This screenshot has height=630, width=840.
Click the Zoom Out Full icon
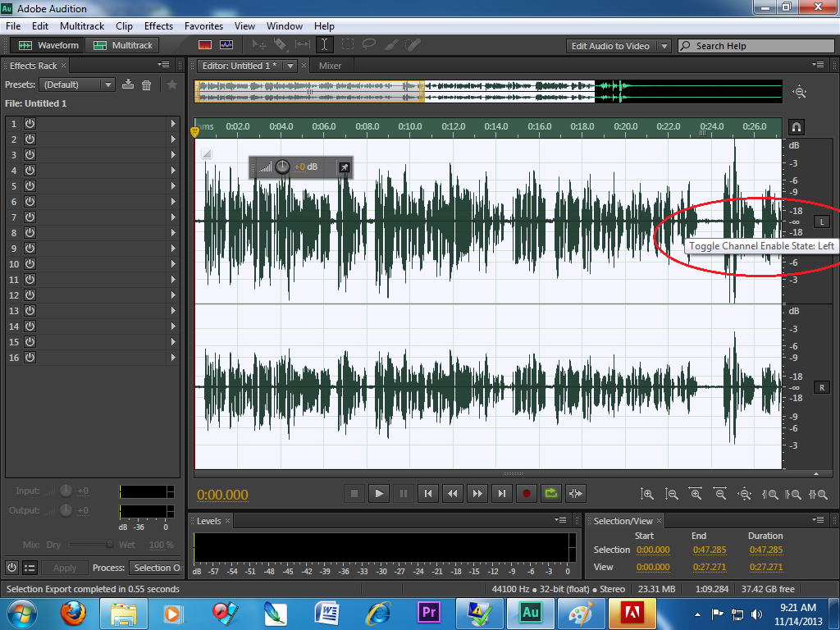click(x=745, y=493)
